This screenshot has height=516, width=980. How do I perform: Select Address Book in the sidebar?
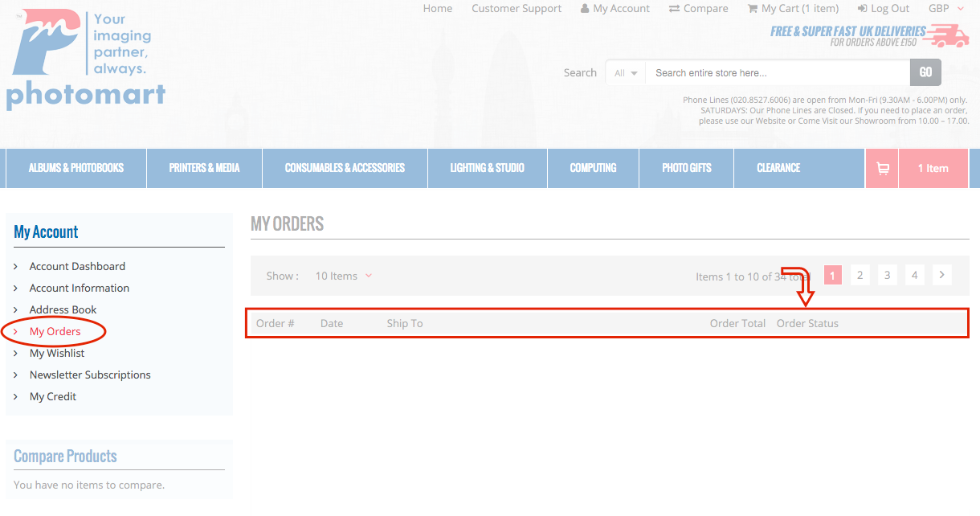[63, 310]
